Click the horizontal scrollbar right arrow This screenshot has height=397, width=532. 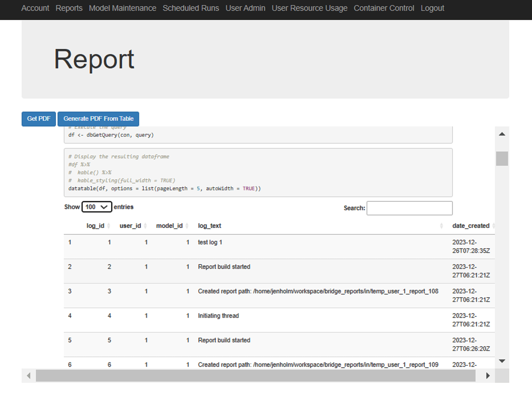488,376
